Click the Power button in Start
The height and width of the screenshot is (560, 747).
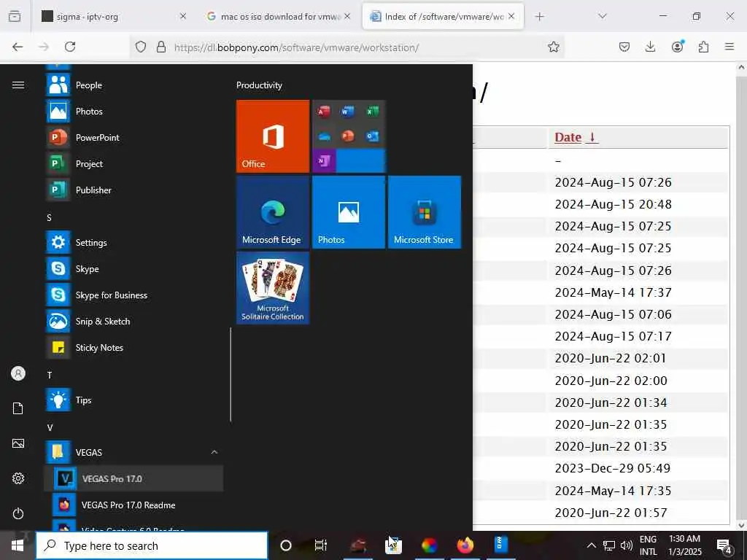tap(18, 514)
